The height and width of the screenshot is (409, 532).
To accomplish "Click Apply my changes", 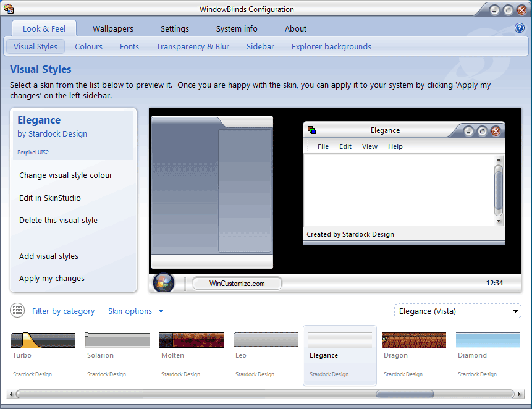I will tap(52, 279).
